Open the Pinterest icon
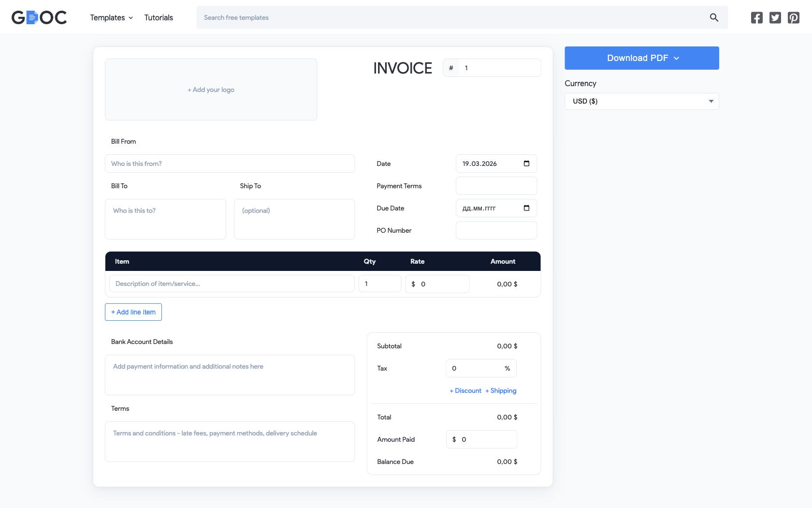 pyautogui.click(x=793, y=17)
